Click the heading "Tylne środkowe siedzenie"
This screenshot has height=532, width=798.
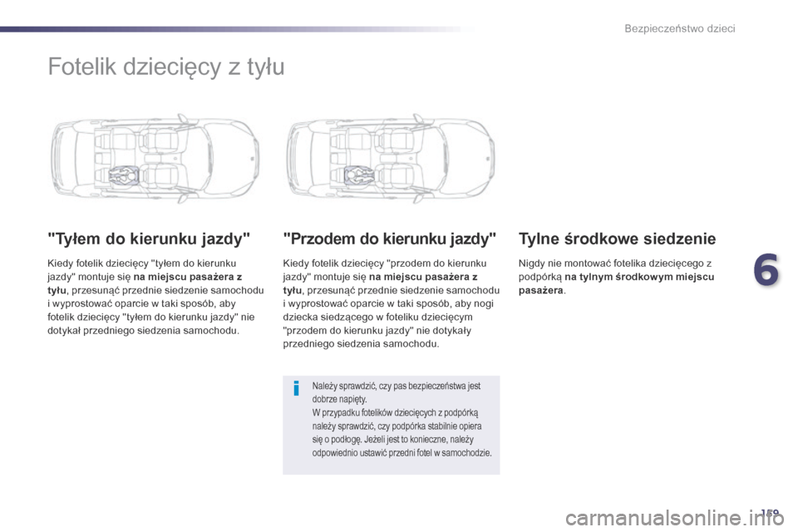tap(617, 239)
